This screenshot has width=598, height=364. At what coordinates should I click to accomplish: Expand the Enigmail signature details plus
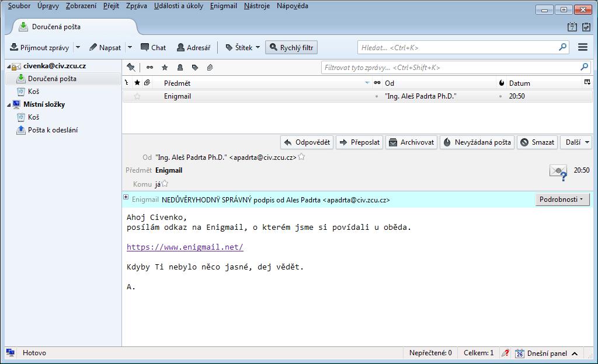[126, 197]
